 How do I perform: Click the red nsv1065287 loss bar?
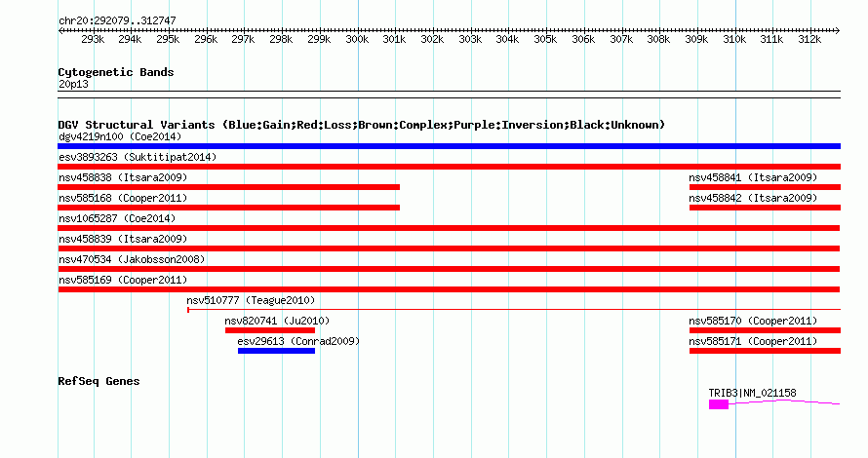click(x=449, y=228)
